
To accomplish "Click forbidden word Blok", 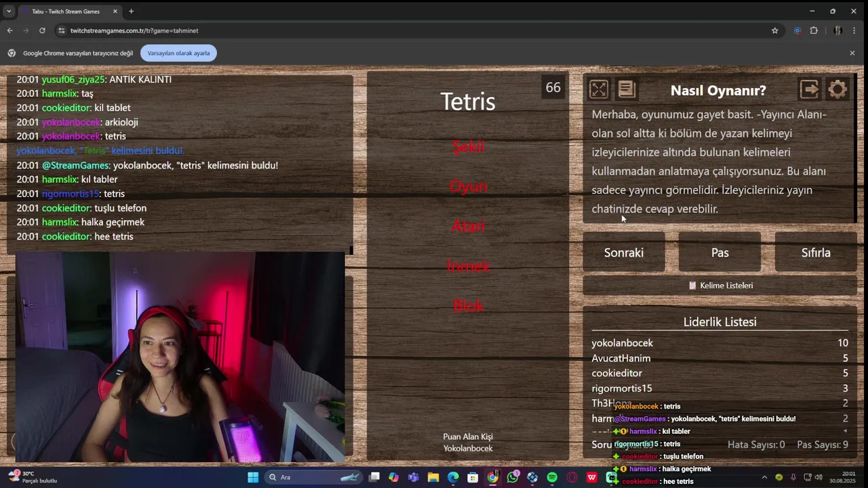I will [x=469, y=306].
